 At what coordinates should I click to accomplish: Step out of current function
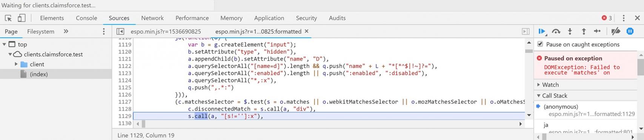coord(584,31)
